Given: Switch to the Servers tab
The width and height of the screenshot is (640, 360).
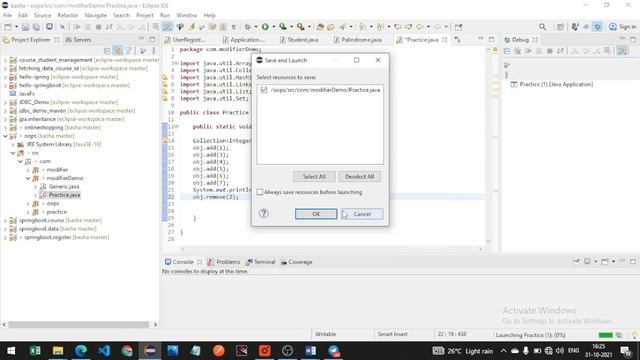Looking at the screenshot, I should [x=78, y=40].
